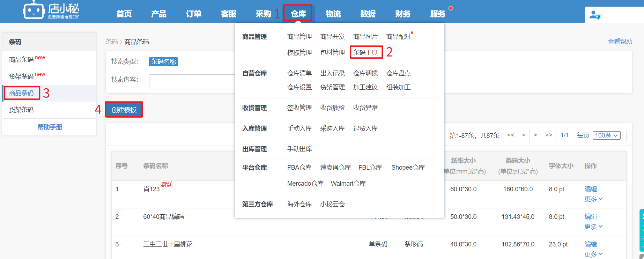Go to first page with << button
The height and width of the screenshot is (259, 644).
click(x=510, y=135)
